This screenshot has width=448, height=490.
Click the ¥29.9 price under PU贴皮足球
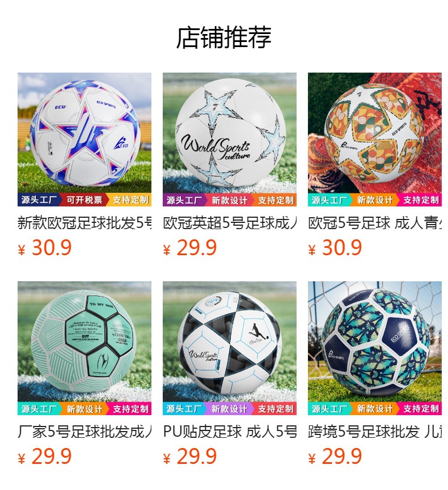click(190, 457)
